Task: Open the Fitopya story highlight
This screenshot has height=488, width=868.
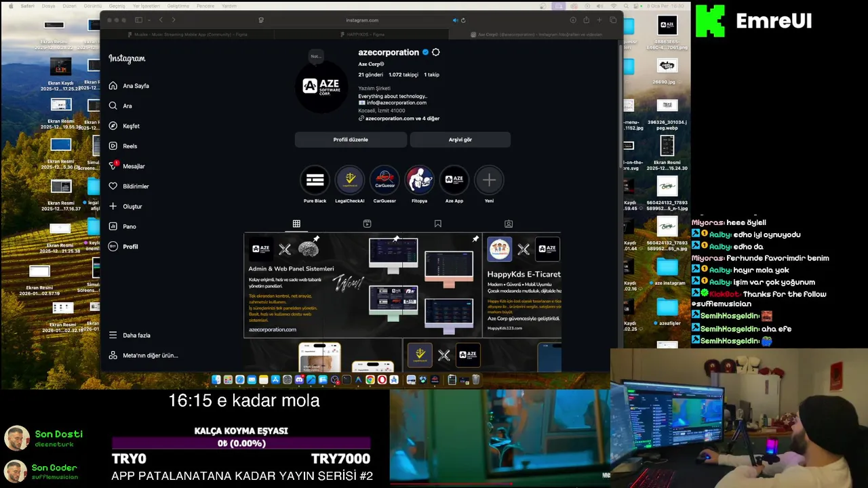Action: (x=419, y=180)
